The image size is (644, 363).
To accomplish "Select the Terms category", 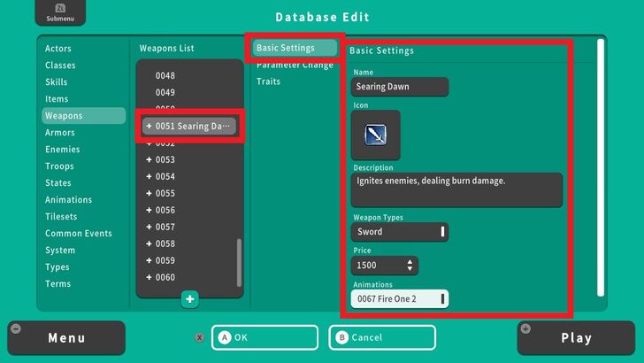I will coord(57,284).
